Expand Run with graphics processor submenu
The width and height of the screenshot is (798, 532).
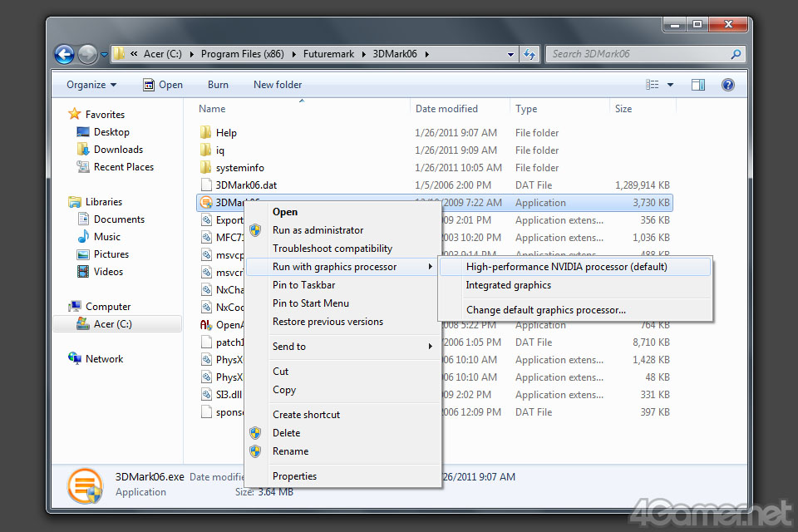point(342,267)
